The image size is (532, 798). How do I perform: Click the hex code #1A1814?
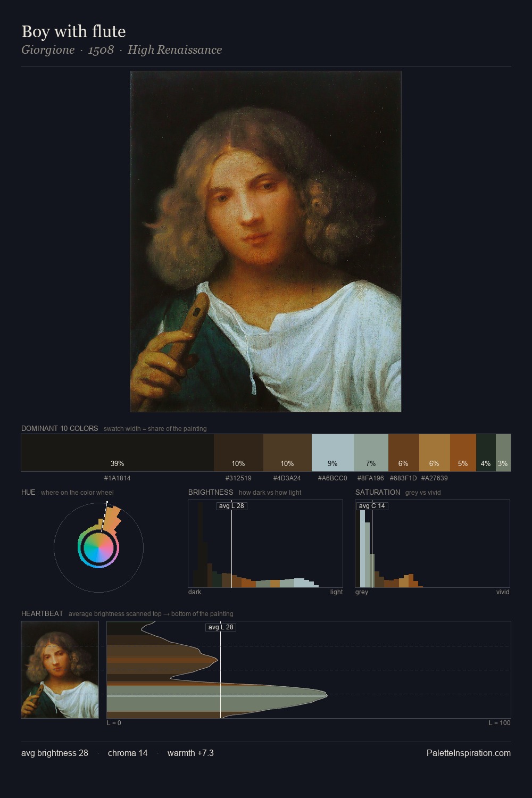coord(118,478)
